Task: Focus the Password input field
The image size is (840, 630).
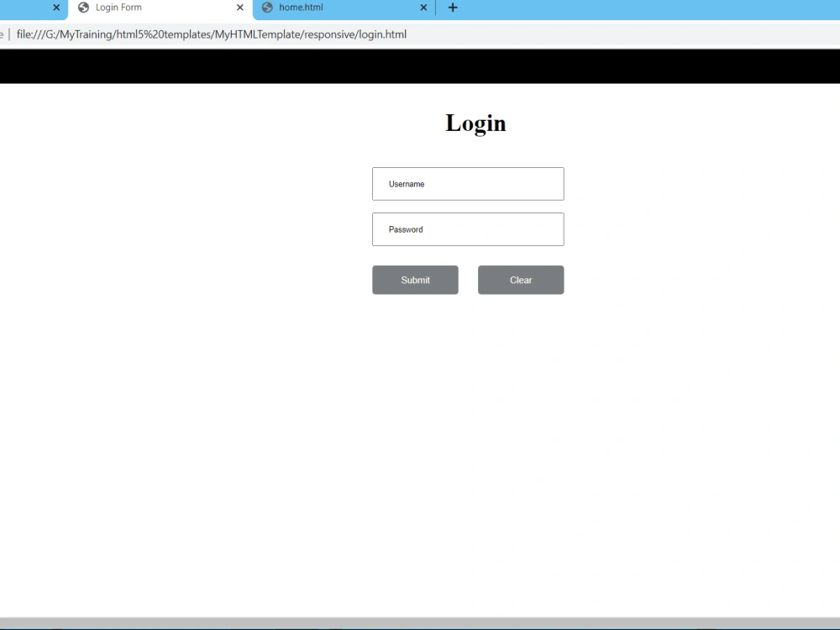Action: click(468, 229)
